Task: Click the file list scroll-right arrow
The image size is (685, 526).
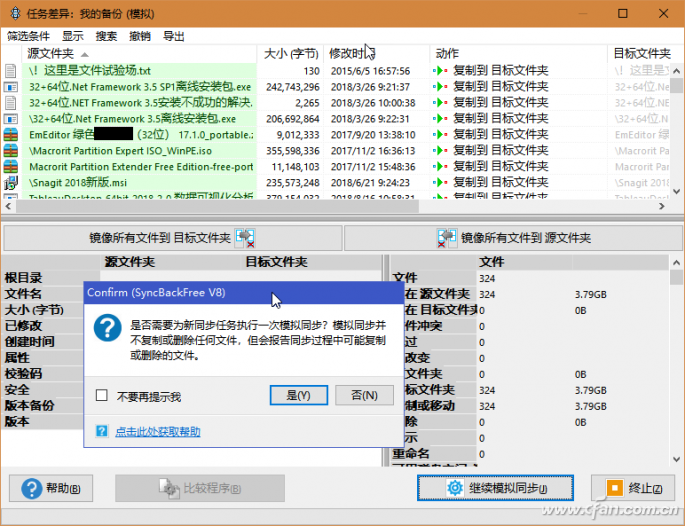Action: pos(662,206)
